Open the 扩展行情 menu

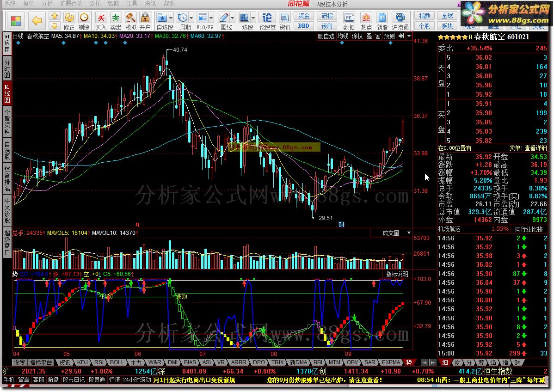tap(71, 4)
